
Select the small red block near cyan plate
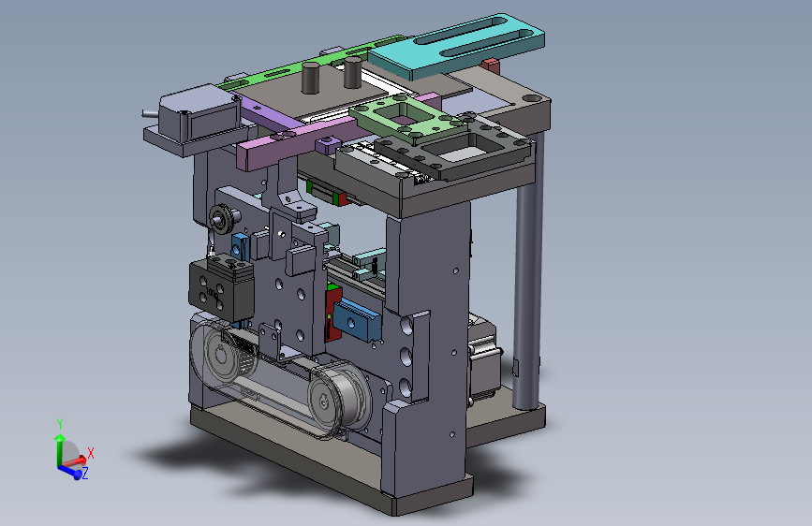point(492,66)
